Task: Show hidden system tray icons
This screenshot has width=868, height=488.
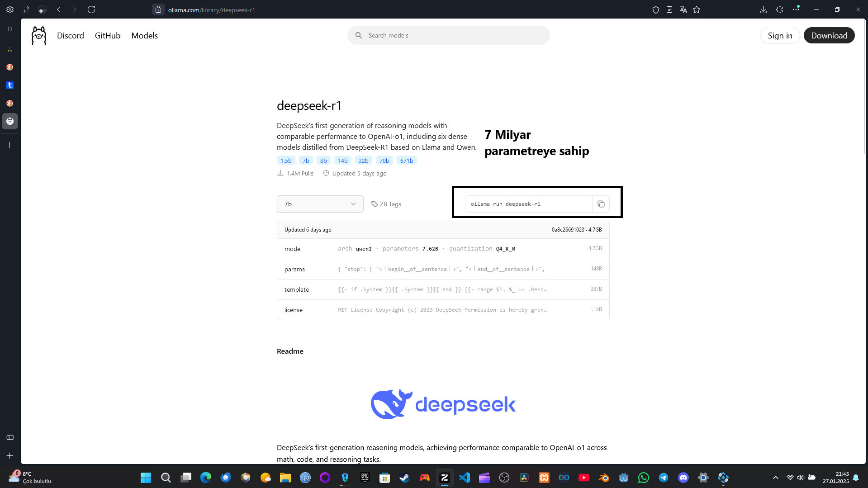Action: tap(776, 478)
